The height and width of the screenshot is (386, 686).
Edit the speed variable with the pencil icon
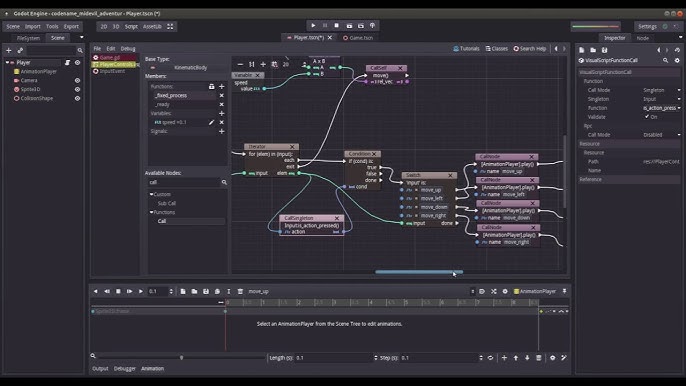coord(211,123)
